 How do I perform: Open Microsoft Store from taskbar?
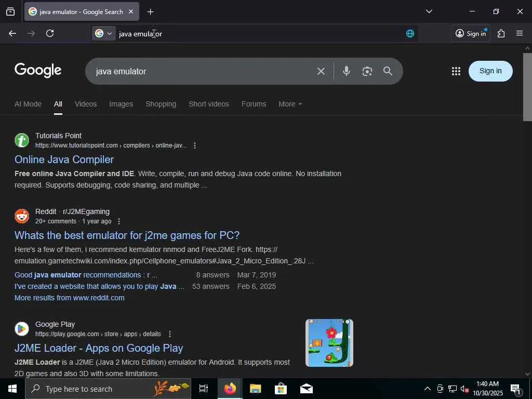281,389
